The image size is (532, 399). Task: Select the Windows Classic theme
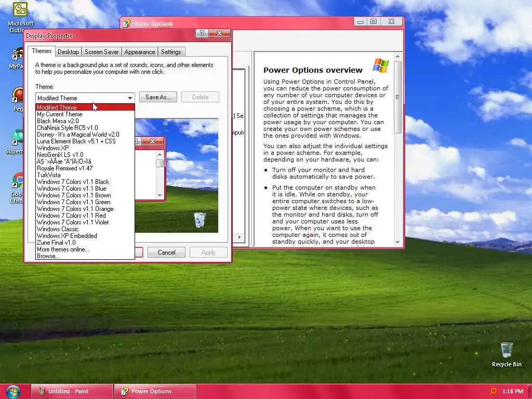click(85, 229)
